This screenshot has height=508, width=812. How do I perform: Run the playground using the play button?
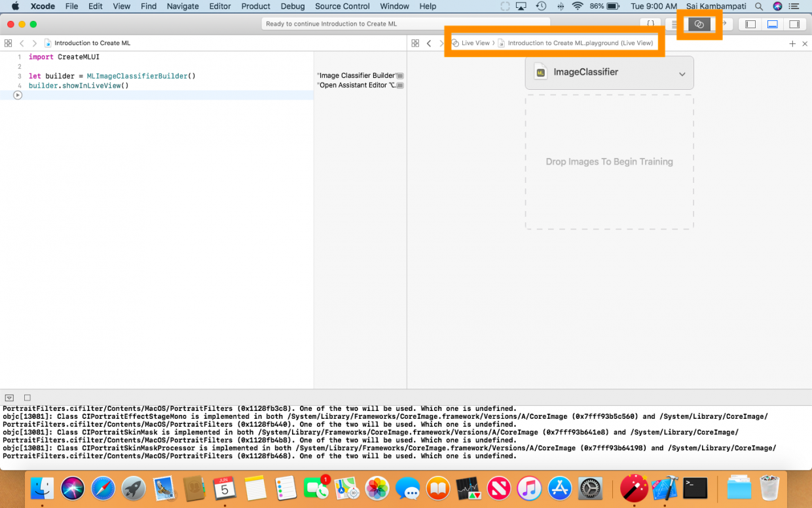point(18,95)
